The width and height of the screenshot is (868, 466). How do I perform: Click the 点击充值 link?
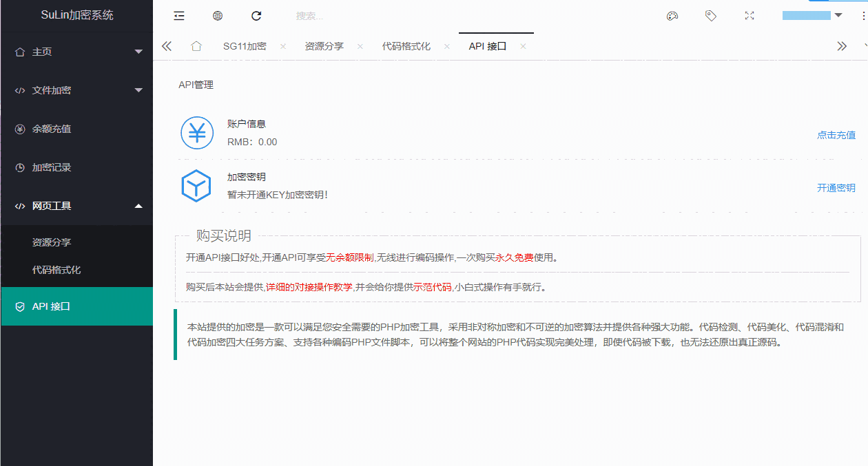[x=836, y=135]
